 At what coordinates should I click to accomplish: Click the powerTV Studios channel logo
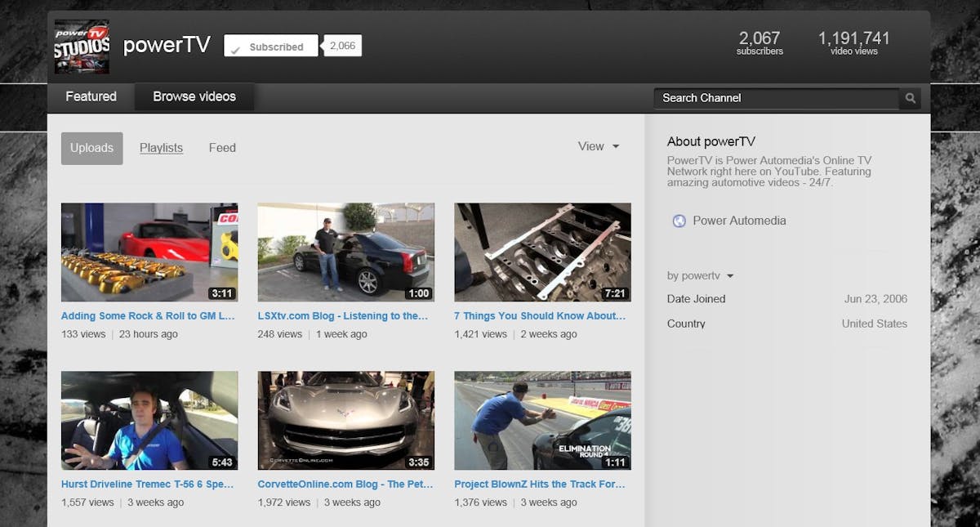pos(82,47)
